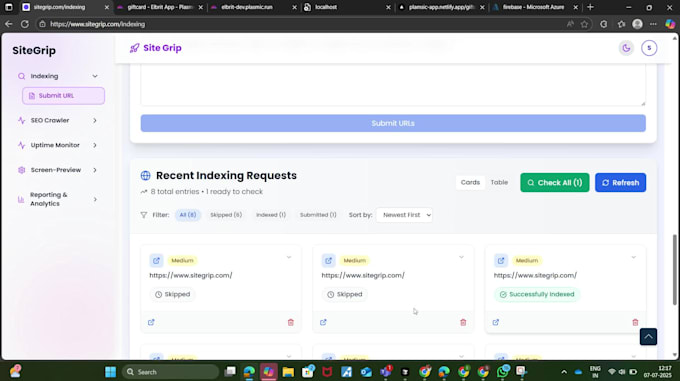Open Reporting & Analytics in the sidebar

(49, 199)
